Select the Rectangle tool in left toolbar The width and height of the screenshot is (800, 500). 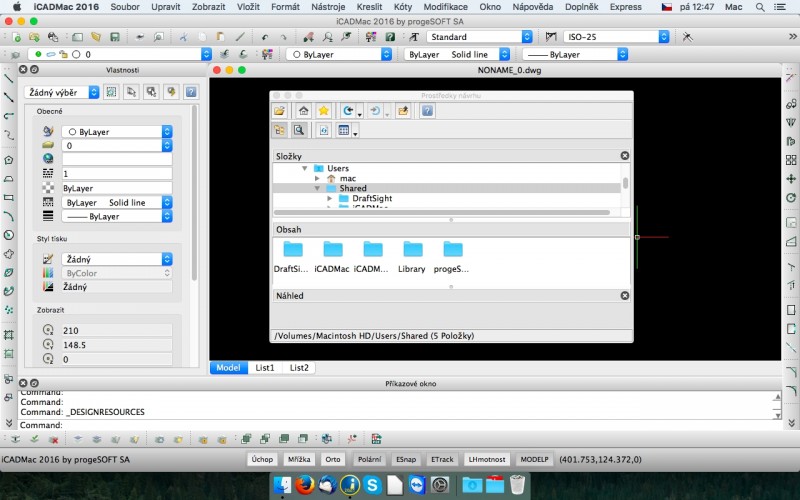(x=8, y=197)
